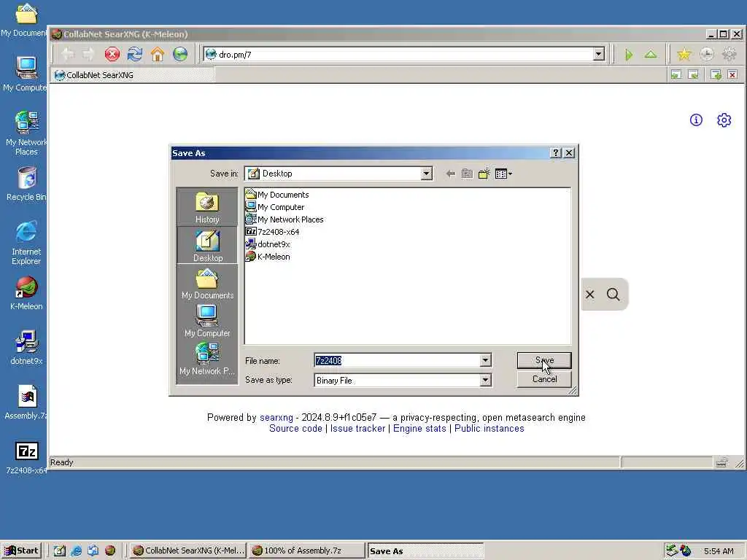Image resolution: width=747 pixels, height=560 pixels.
Task: Click Show Desktop quick launch icon
Action: 59,551
